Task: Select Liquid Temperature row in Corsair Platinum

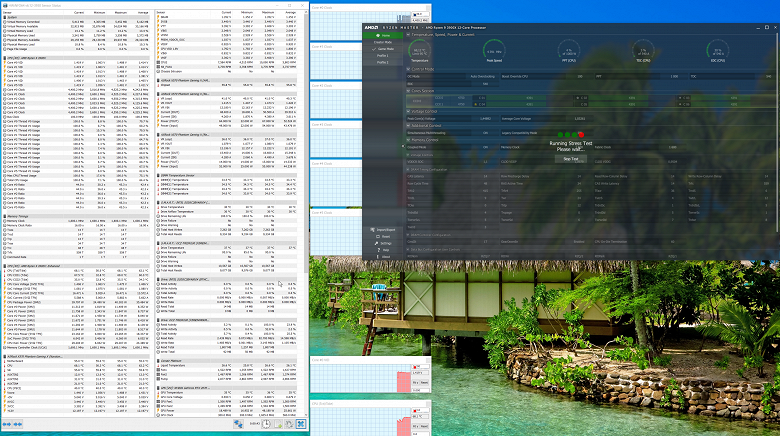Action: pyautogui.click(x=226, y=365)
